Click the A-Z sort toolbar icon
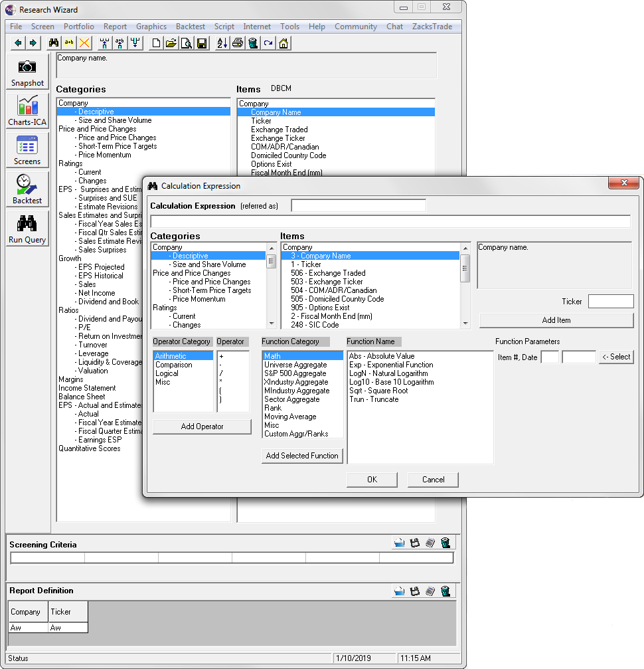644x669 pixels. (222, 43)
